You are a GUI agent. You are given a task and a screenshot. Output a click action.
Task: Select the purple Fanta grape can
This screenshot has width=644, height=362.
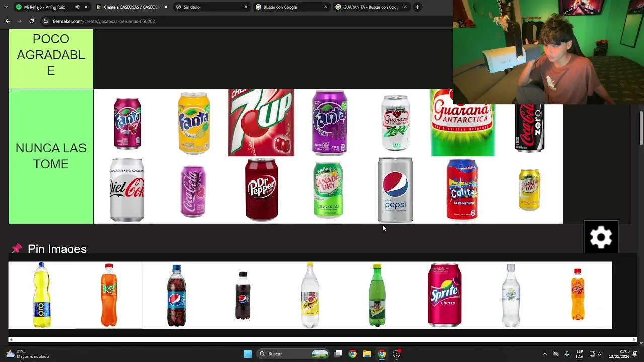pyautogui.click(x=330, y=123)
